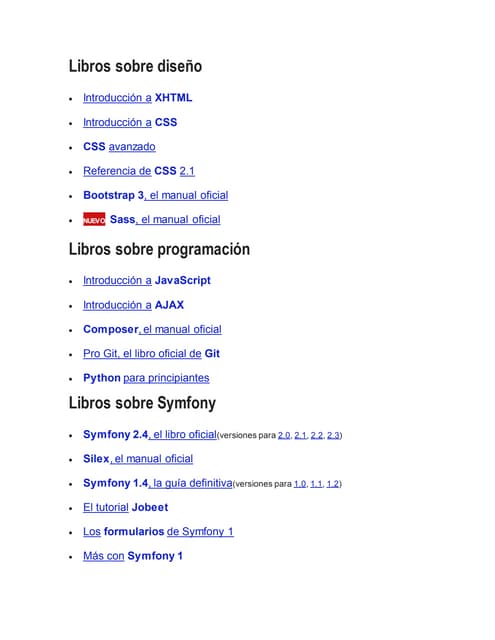
Task: Select the CSS avanzado link
Action: click(119, 147)
